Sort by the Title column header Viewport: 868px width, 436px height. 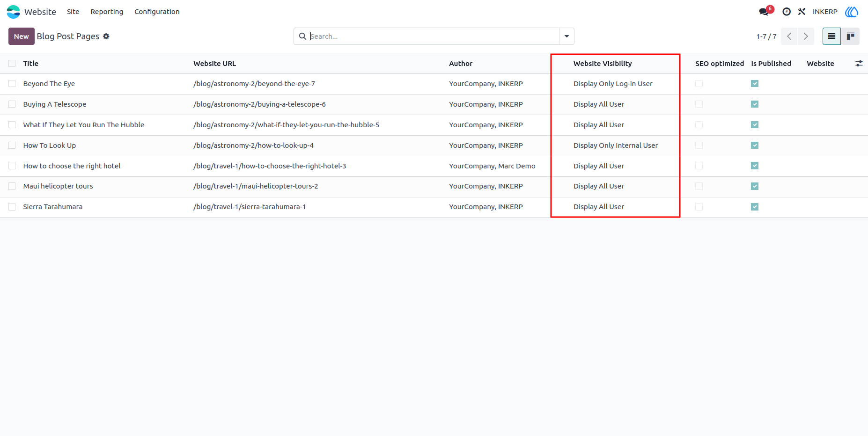pos(31,64)
